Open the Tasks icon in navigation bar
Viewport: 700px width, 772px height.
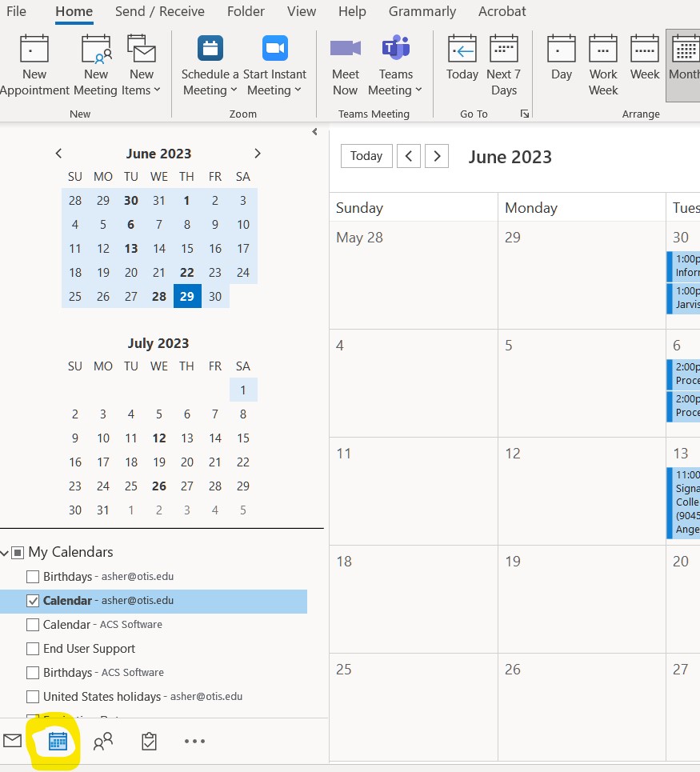click(148, 742)
